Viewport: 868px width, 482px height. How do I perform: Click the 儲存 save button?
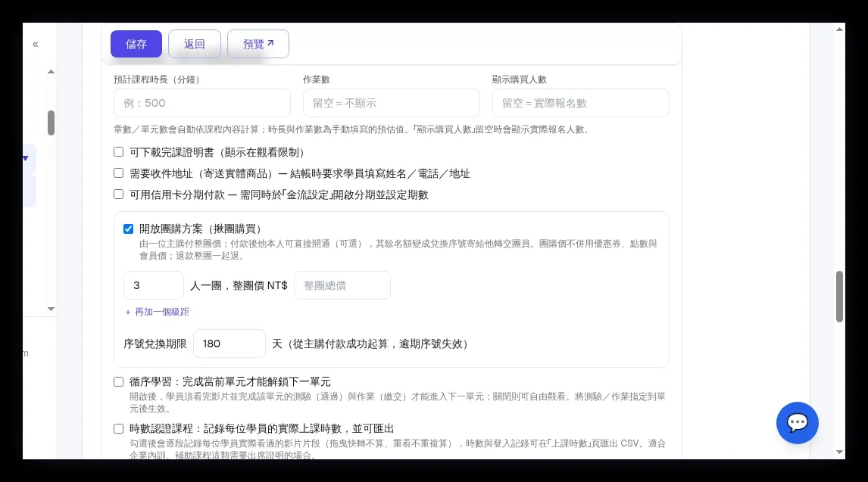click(x=136, y=44)
